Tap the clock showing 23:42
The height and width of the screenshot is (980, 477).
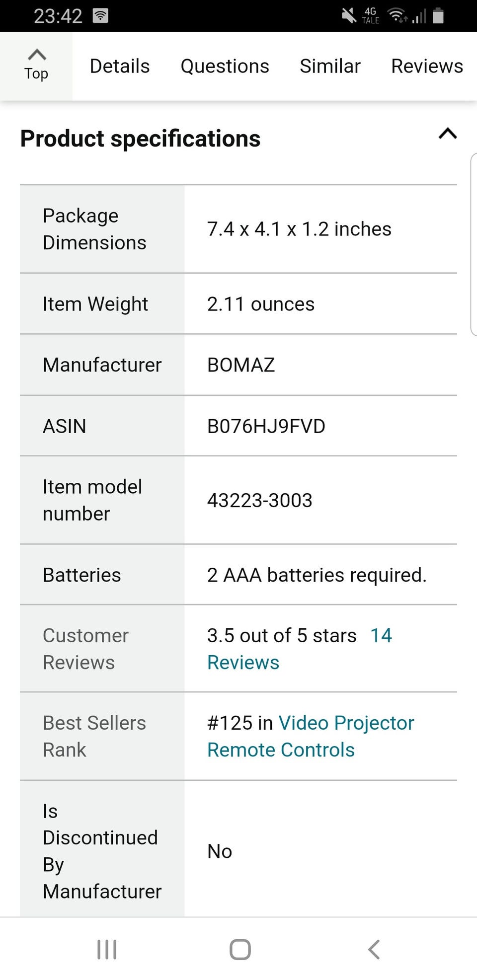[58, 16]
